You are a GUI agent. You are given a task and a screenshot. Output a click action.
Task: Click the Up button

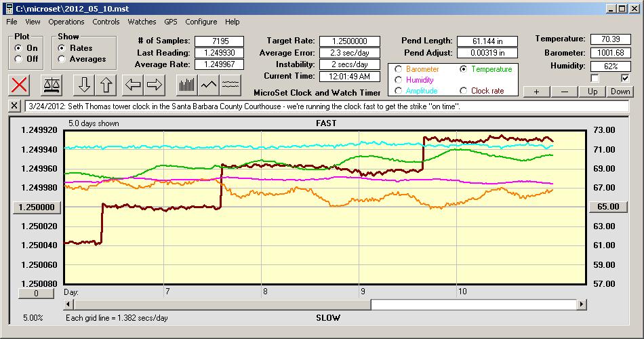[592, 92]
